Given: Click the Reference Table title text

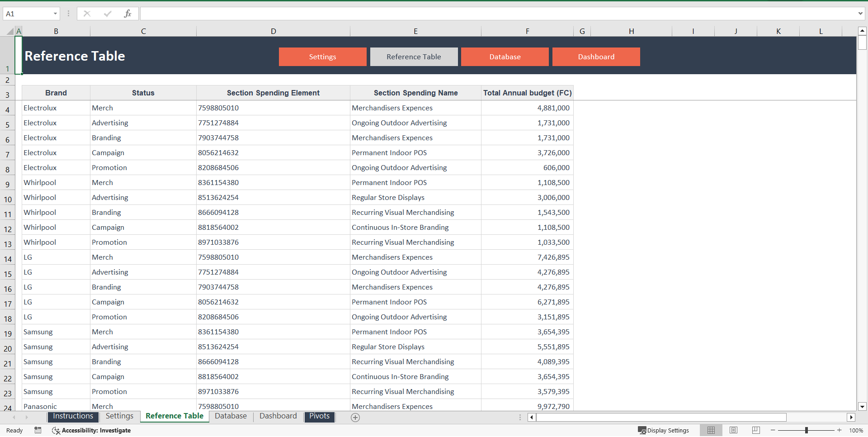Looking at the screenshot, I should (x=75, y=56).
